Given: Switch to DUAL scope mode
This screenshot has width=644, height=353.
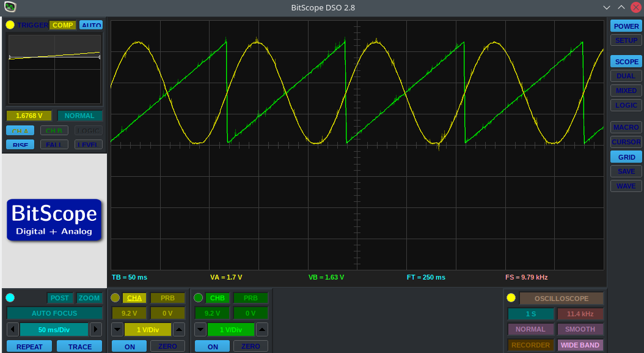Looking at the screenshot, I should click(x=626, y=76).
